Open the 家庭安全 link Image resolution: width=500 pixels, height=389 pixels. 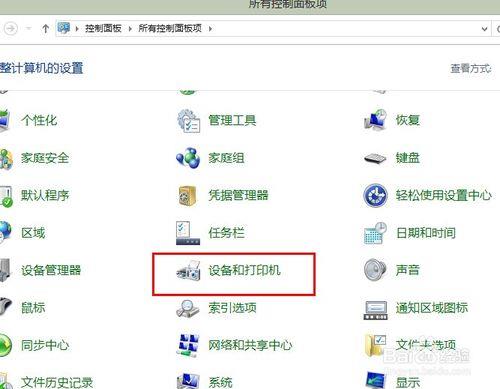(45, 158)
